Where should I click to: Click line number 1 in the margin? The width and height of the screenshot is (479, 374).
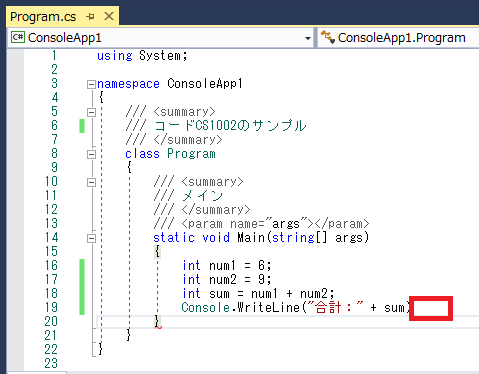click(x=54, y=55)
